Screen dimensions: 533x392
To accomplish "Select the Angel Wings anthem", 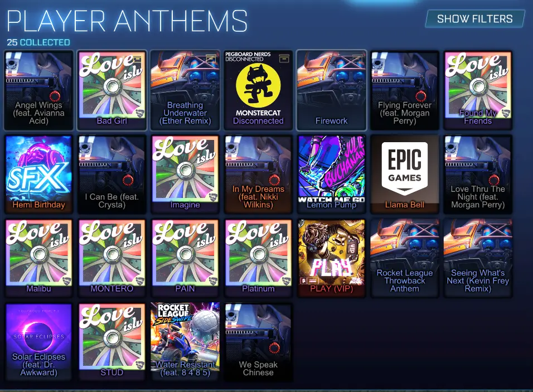I will (39, 90).
